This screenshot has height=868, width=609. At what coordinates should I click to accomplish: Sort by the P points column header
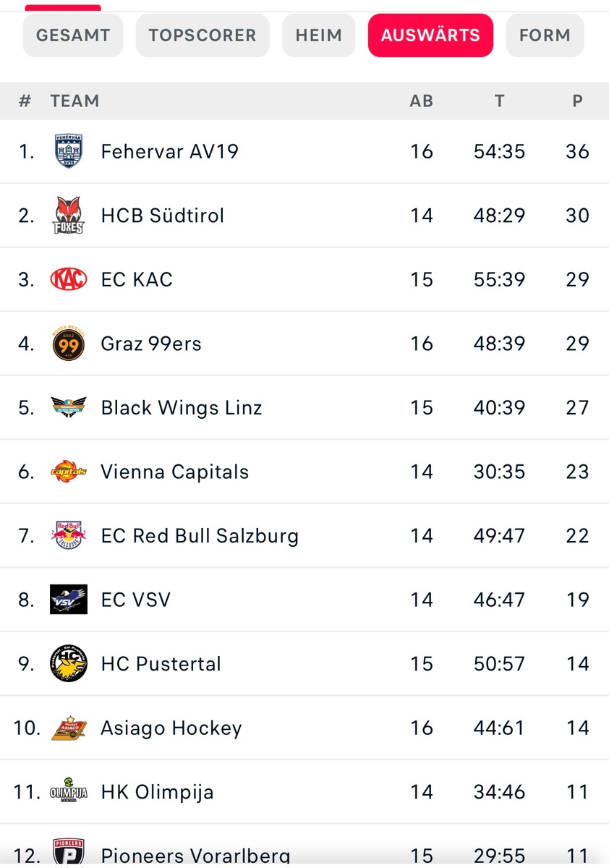(577, 101)
